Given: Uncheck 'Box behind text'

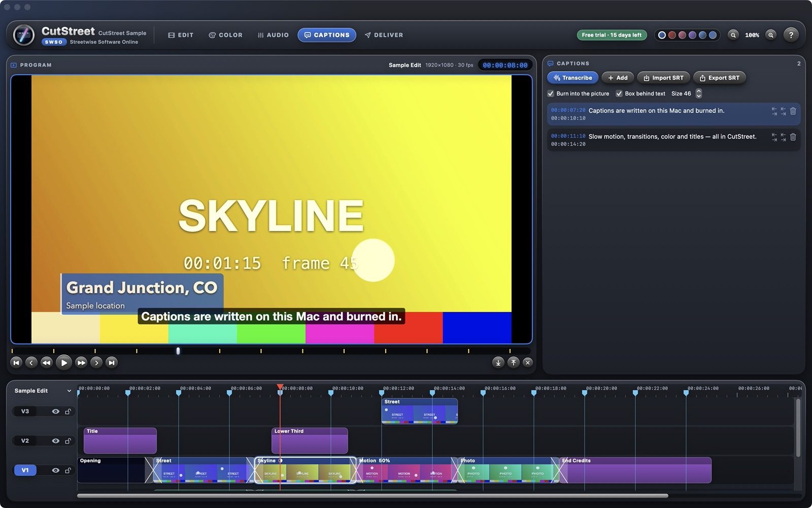Looking at the screenshot, I should pyautogui.click(x=619, y=93).
